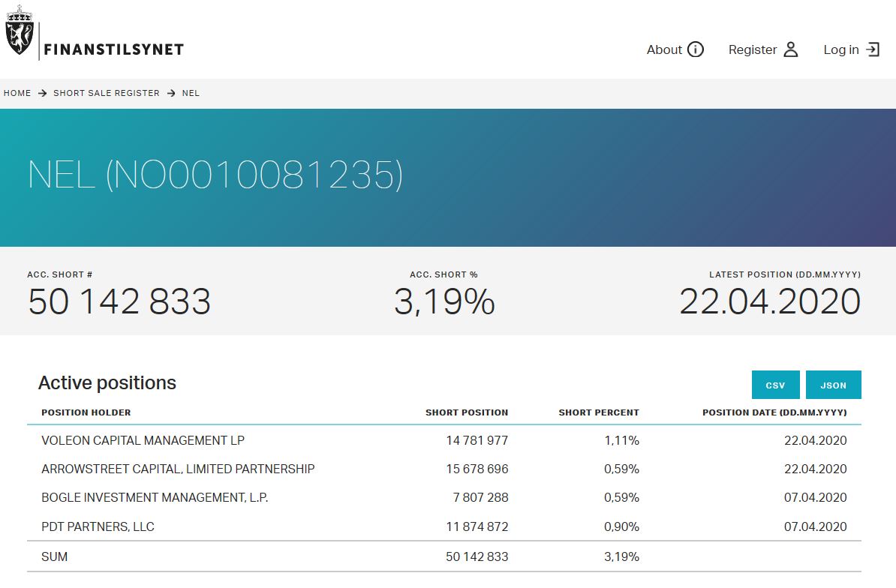Viewport: 896px width, 588px height.
Task: Click the arrow before NEL breadcrumb
Action: (171, 93)
